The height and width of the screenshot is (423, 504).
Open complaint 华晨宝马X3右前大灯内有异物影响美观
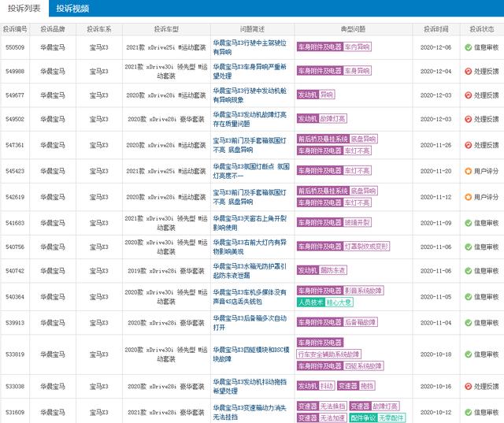250,247
